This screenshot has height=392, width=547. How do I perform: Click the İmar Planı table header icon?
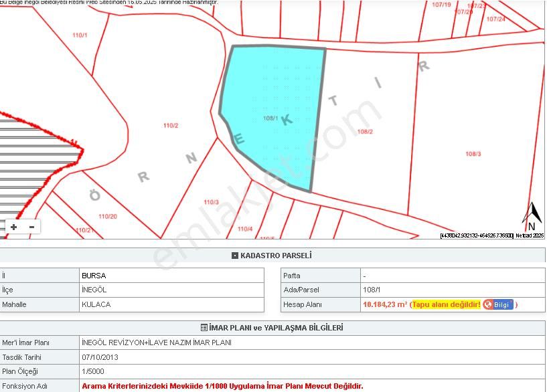point(204,328)
